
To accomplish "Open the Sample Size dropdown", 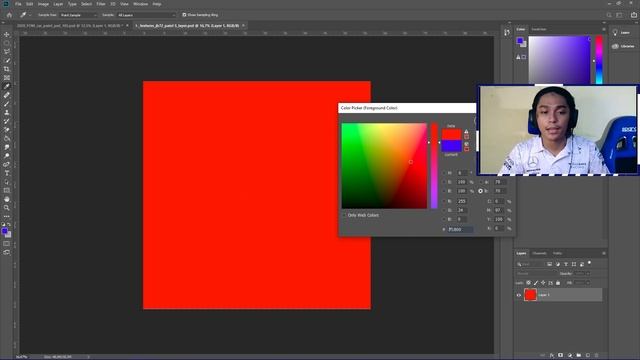I will [78, 15].
